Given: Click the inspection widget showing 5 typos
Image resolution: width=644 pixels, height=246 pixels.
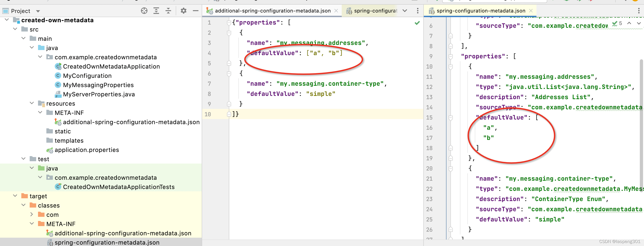Looking at the screenshot, I should click(x=617, y=23).
